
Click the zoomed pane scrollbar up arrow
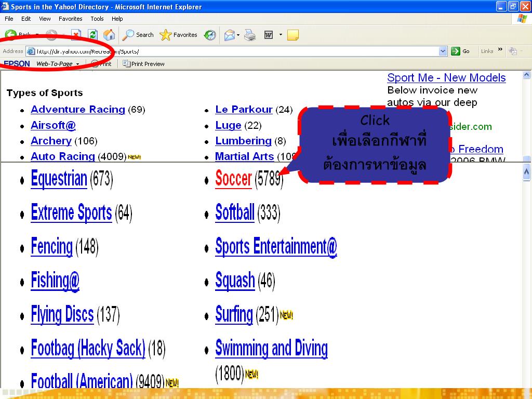[527, 172]
